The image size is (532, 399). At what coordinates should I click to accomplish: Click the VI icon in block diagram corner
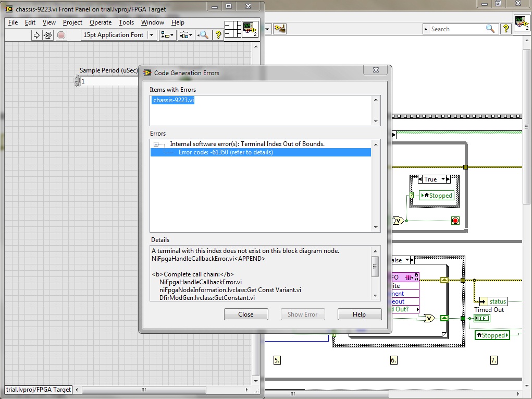[x=522, y=23]
